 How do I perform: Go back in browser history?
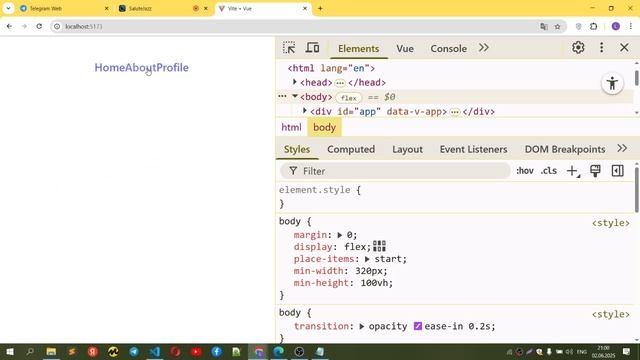[9, 26]
